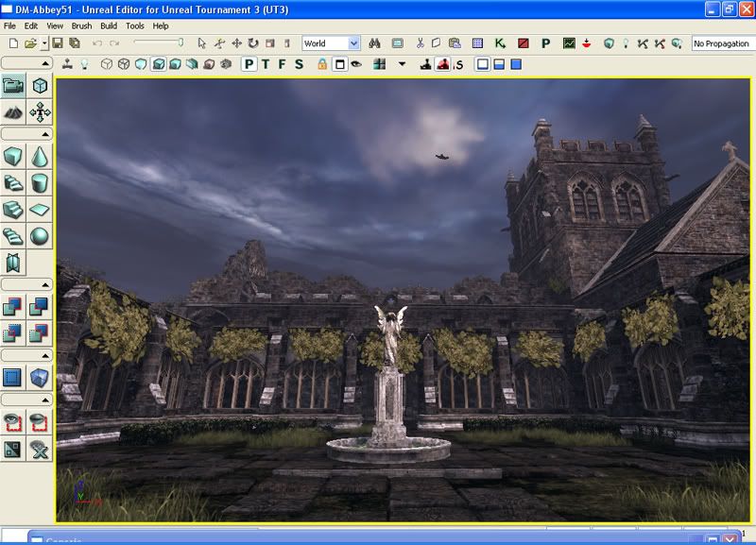Image resolution: width=756 pixels, height=545 pixels.
Task: Click the Show All actors icon
Action: [x=40, y=449]
